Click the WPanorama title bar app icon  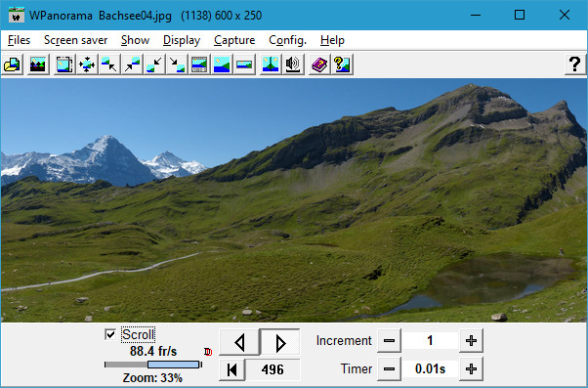(16, 15)
